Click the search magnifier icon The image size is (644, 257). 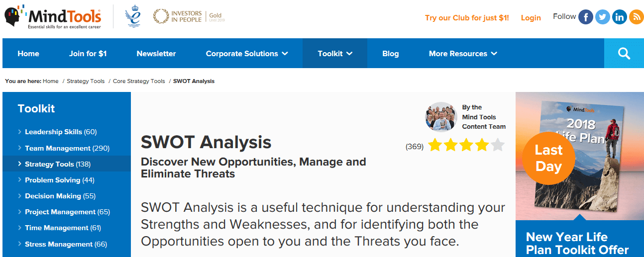tap(624, 53)
